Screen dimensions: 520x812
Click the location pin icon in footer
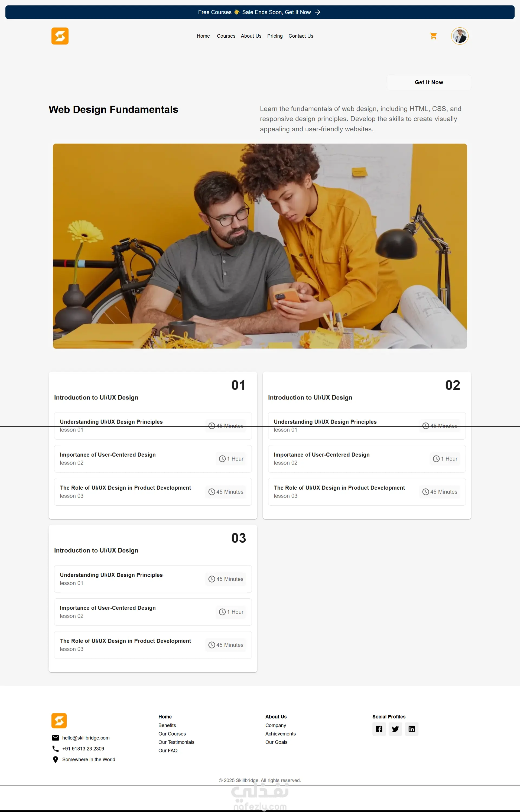[x=55, y=759]
